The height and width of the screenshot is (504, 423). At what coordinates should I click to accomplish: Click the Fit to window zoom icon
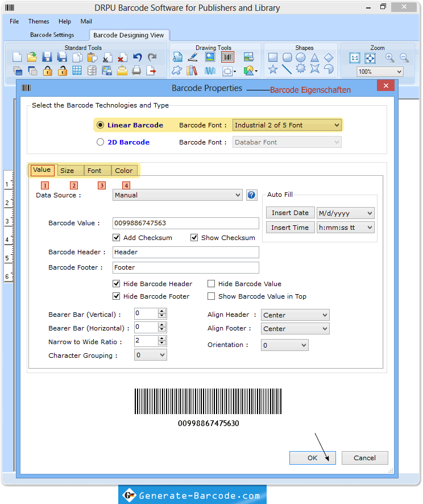370,58
